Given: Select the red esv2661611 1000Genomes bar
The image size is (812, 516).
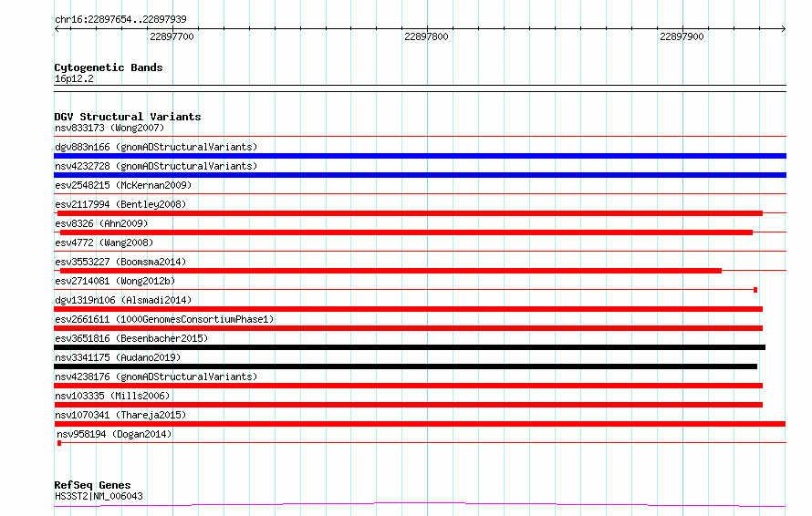Looking at the screenshot, I should click(408, 328).
